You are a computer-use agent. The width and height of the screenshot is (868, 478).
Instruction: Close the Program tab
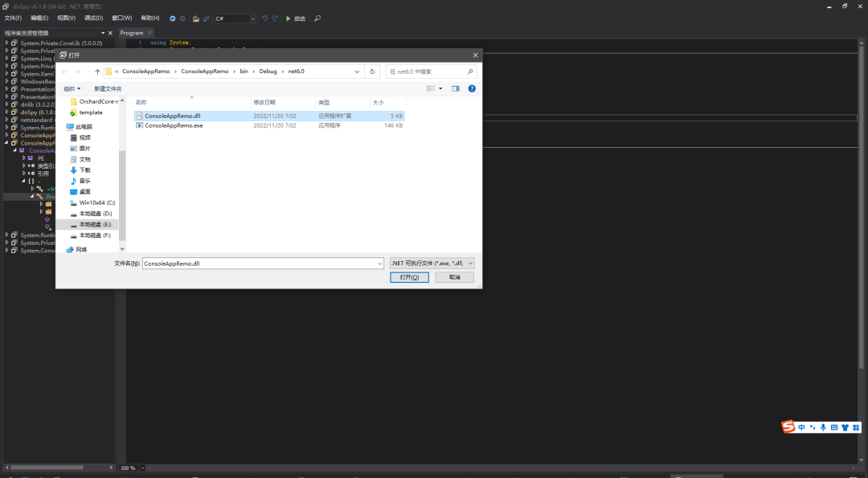(149, 33)
